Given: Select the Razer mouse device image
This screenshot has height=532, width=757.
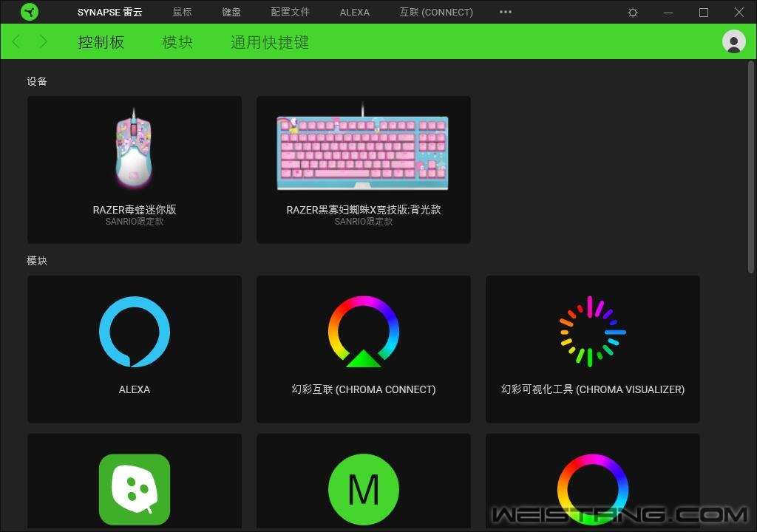Looking at the screenshot, I should point(134,148).
